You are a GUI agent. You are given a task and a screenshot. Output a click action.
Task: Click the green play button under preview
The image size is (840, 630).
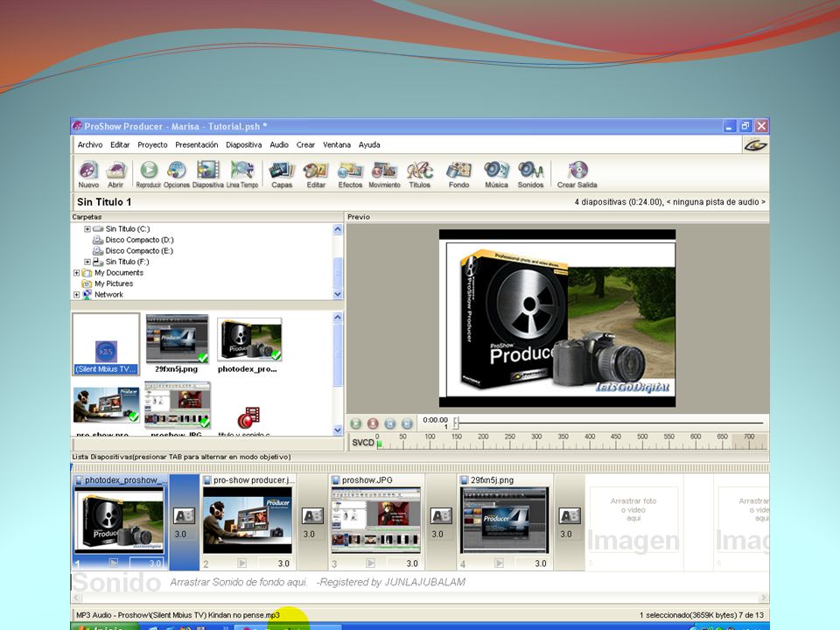(x=356, y=423)
